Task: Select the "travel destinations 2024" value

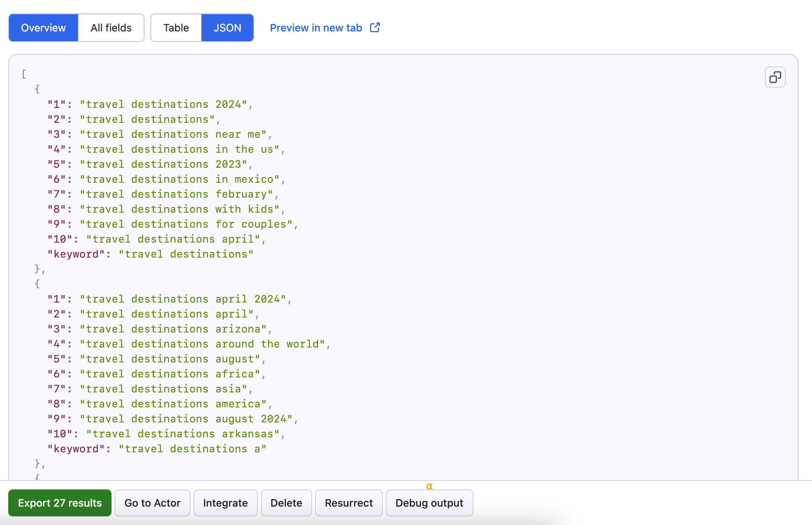Action: [164, 104]
